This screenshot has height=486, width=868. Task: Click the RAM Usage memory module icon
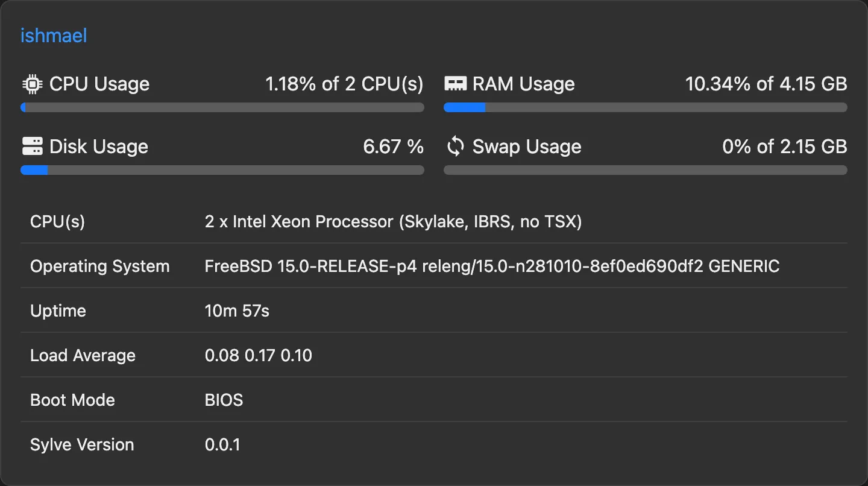[454, 84]
